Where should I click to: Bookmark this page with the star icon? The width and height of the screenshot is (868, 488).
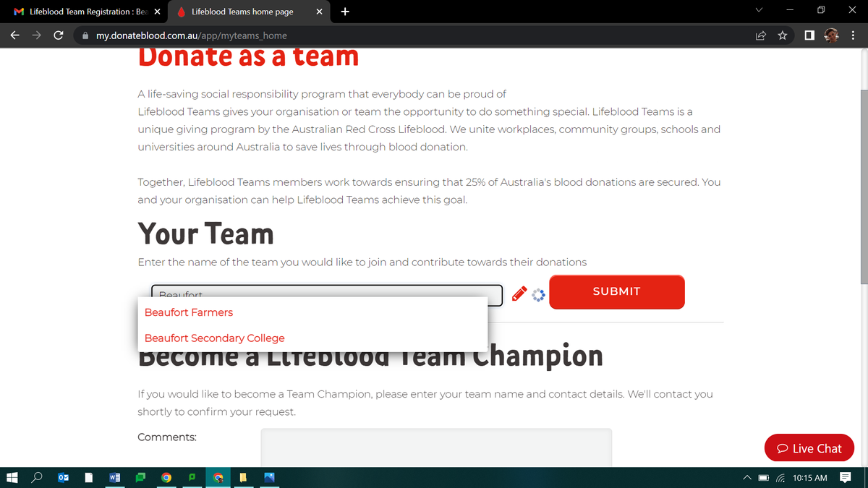click(783, 35)
